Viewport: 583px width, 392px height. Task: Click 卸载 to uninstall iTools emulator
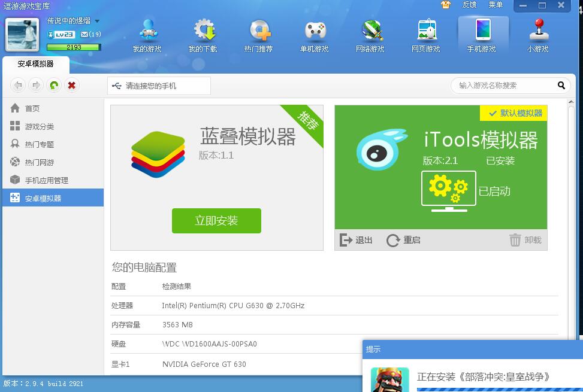tap(525, 240)
